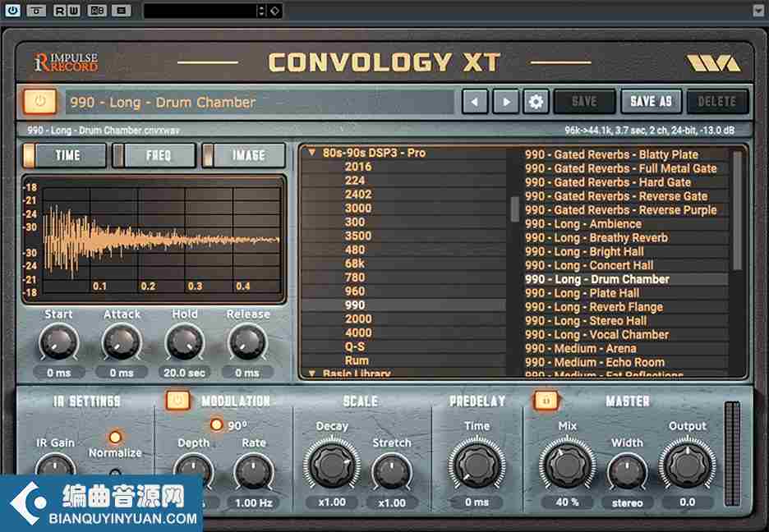Viewport: 769px width, 532px height.
Task: Click the Master Width knob
Action: pos(627,472)
